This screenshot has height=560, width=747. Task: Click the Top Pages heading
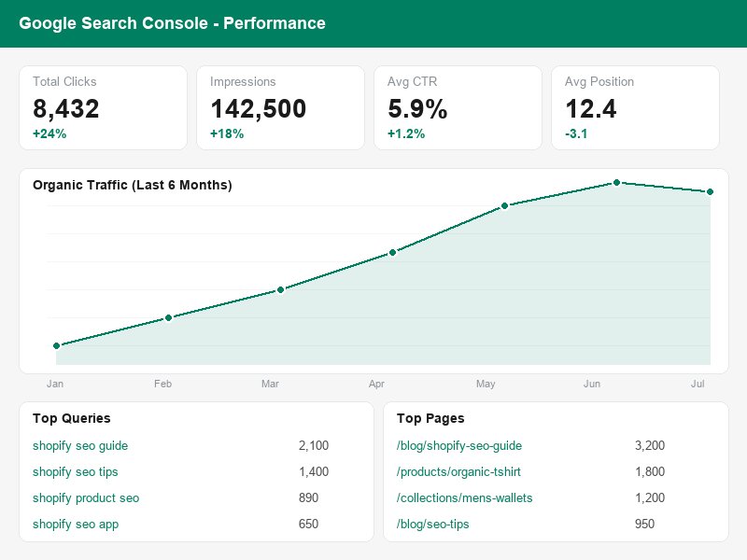[430, 418]
